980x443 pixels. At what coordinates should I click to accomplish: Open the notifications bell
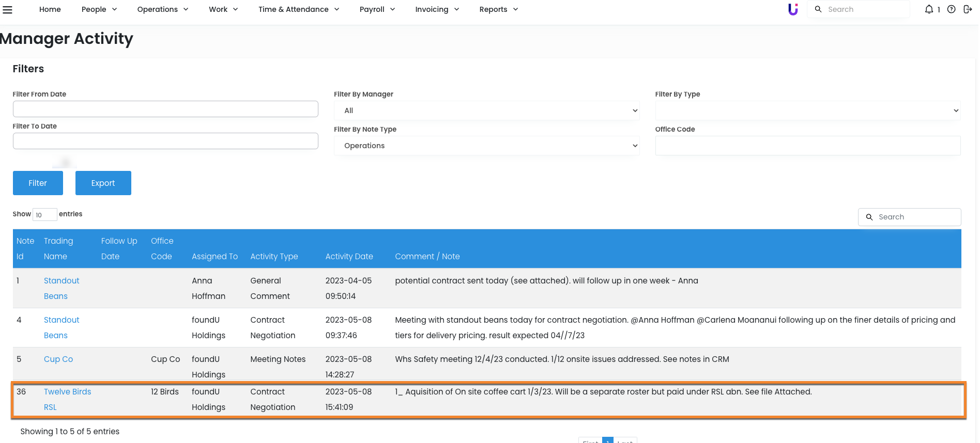(x=929, y=9)
